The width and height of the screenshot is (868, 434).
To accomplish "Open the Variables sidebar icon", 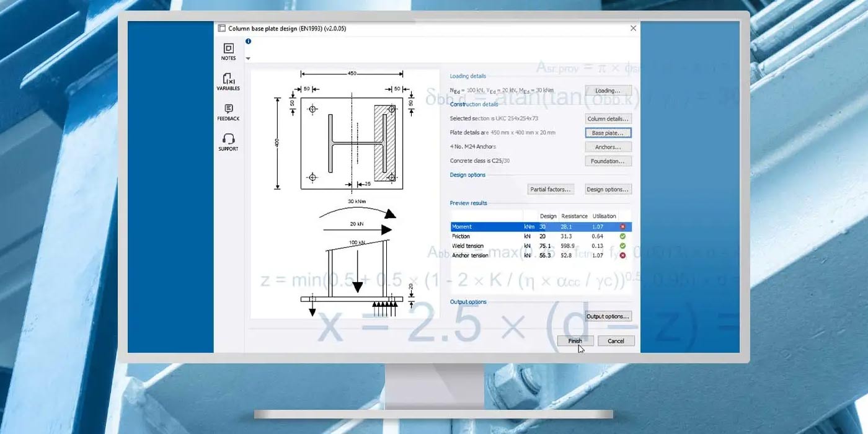I will click(228, 79).
